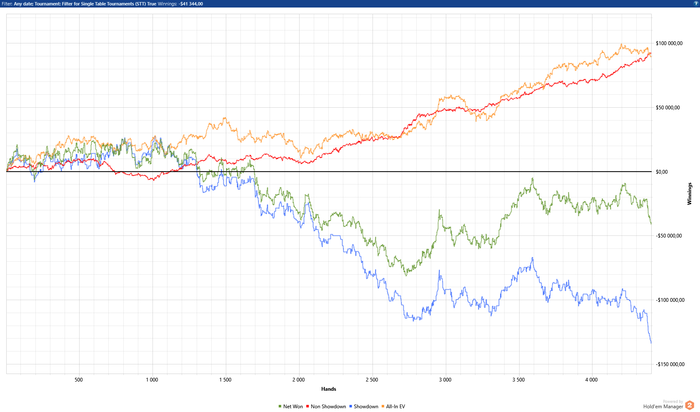Click the green Net Won color marker
Screen dimensions: 700x412
pos(280,407)
